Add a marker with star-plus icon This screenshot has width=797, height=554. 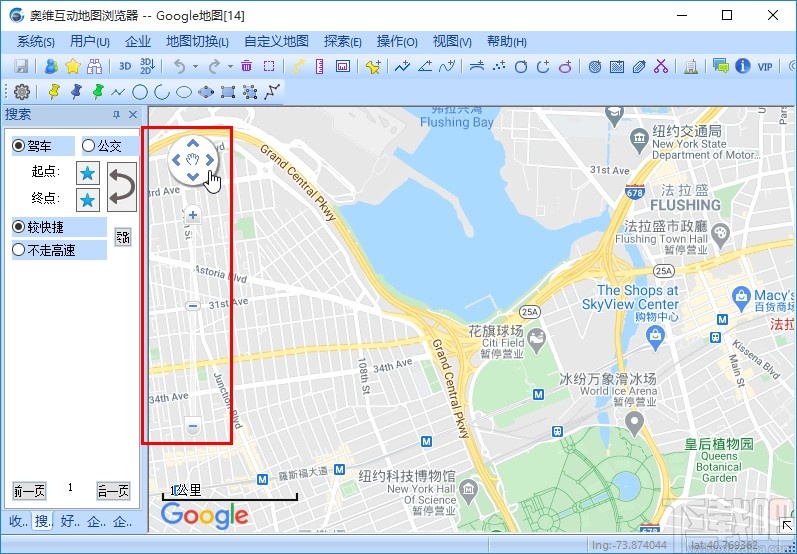pos(373,67)
